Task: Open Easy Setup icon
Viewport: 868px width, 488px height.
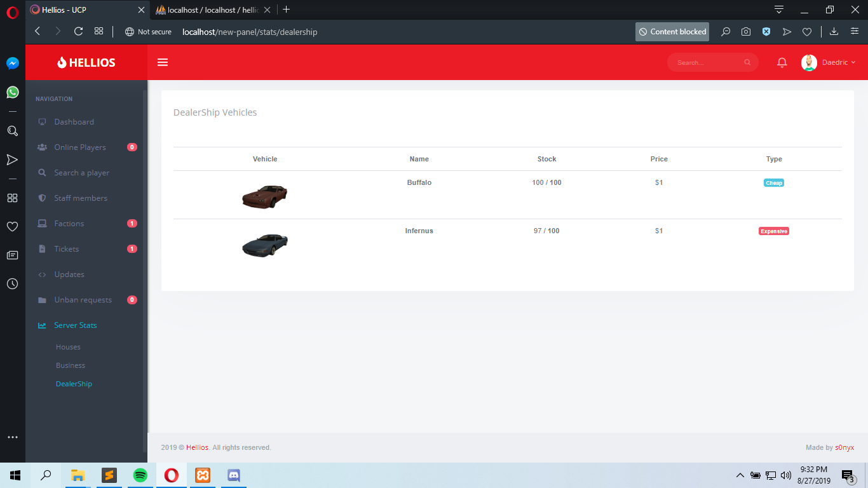Action: [x=855, y=32]
